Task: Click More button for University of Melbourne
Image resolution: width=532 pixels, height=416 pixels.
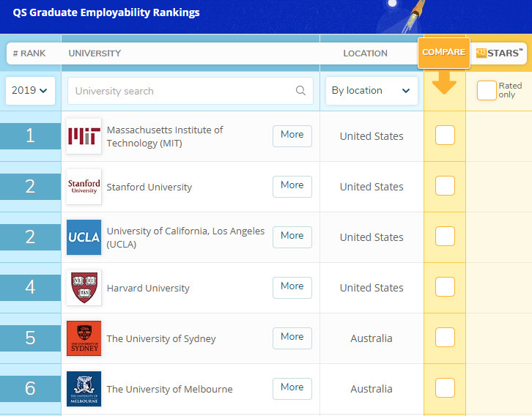Action: pyautogui.click(x=292, y=388)
